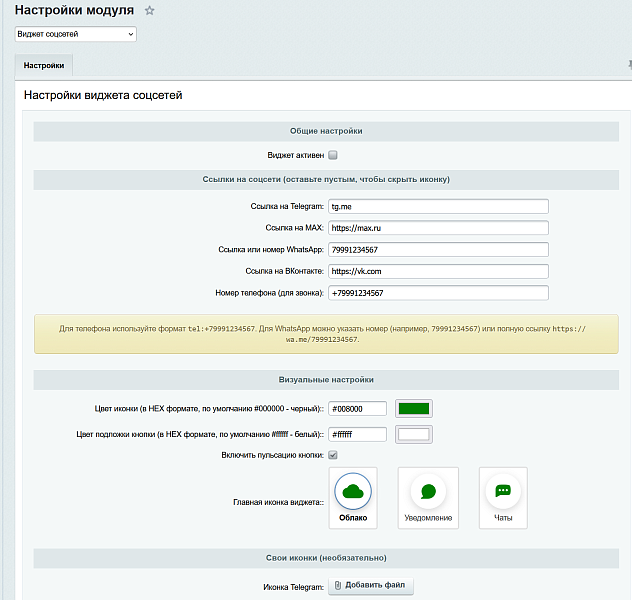The height and width of the screenshot is (600, 632).
Task: Open the Виджет соцсетей module dropdown
Action: tap(75, 34)
